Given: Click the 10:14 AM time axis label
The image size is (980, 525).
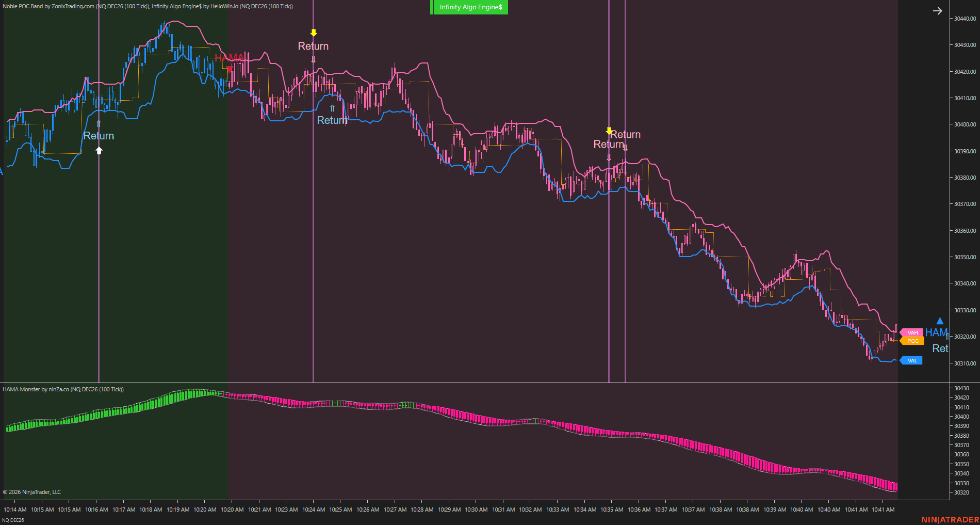Looking at the screenshot, I should coord(15,510).
